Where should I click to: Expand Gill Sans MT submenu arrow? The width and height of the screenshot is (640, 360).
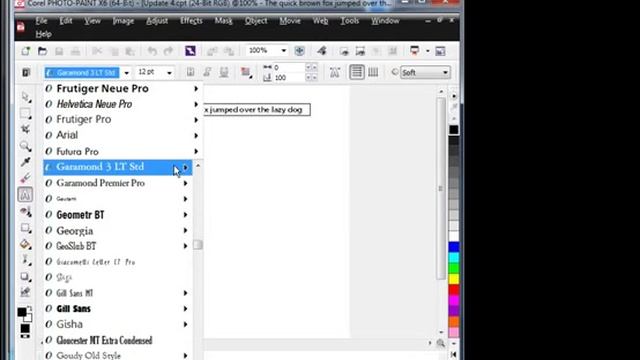click(185, 293)
